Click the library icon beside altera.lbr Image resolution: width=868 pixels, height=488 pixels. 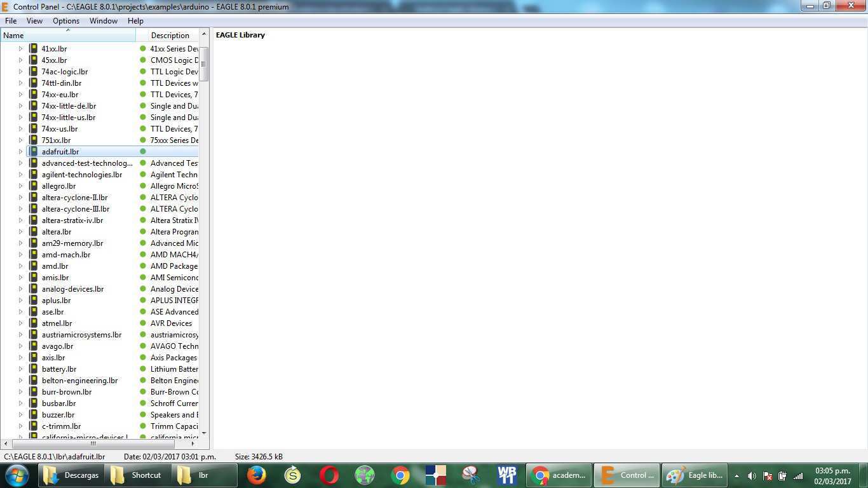click(33, 231)
